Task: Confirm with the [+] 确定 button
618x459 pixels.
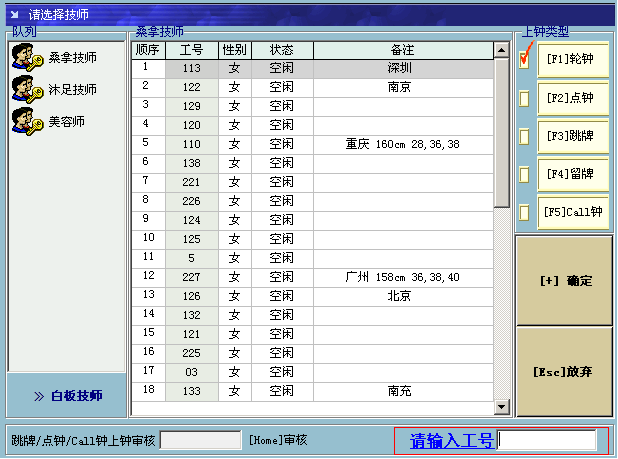Action: click(564, 281)
